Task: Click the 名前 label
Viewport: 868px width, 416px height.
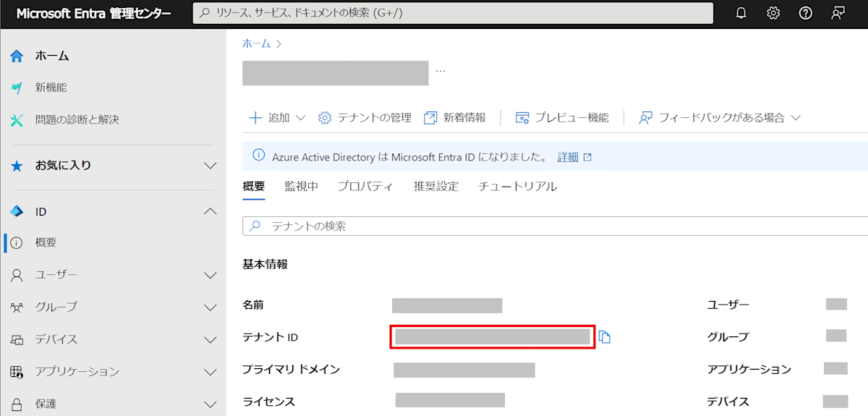Action: 253,305
